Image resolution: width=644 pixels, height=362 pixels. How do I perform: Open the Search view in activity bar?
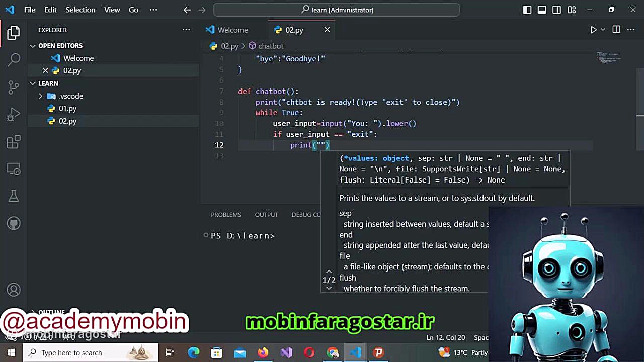(x=14, y=60)
